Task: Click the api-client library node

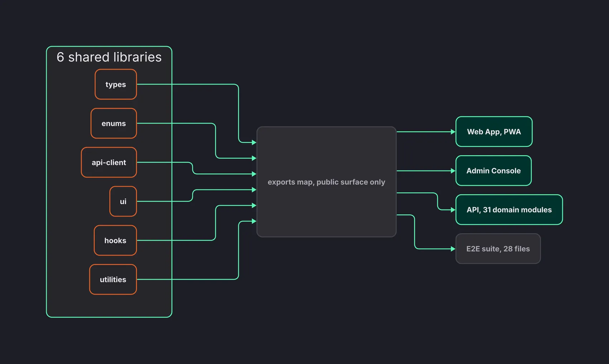Action: click(x=109, y=162)
